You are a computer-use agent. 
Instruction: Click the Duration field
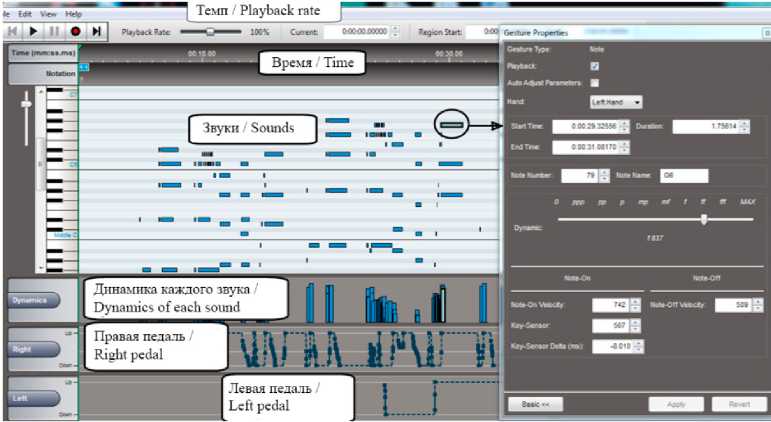point(706,126)
